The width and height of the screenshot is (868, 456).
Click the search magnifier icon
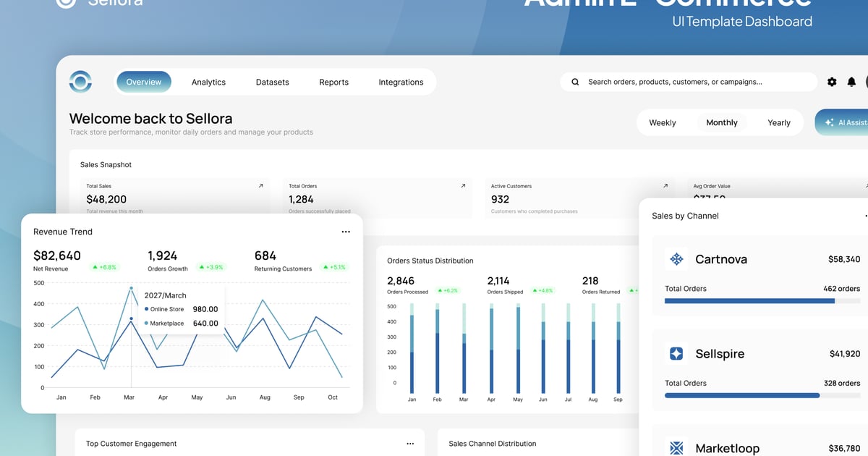pyautogui.click(x=575, y=82)
